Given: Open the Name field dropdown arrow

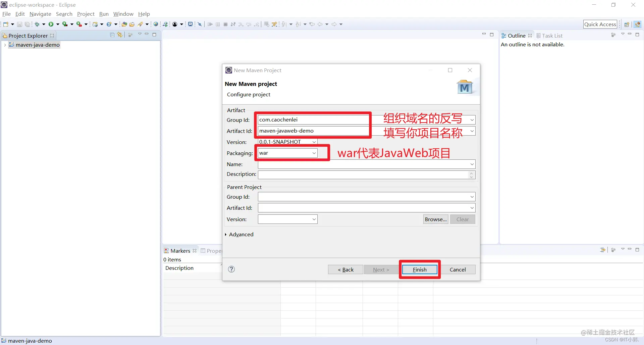Looking at the screenshot, I should point(472,164).
